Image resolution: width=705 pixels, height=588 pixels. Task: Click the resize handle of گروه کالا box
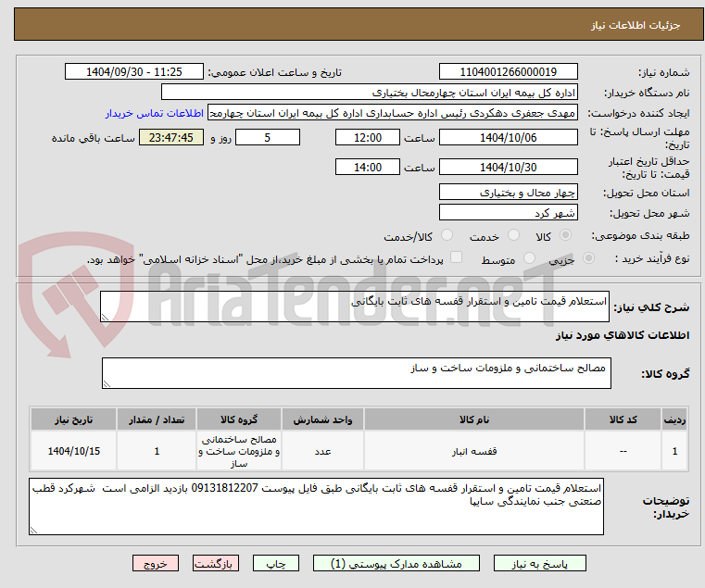click(x=107, y=384)
